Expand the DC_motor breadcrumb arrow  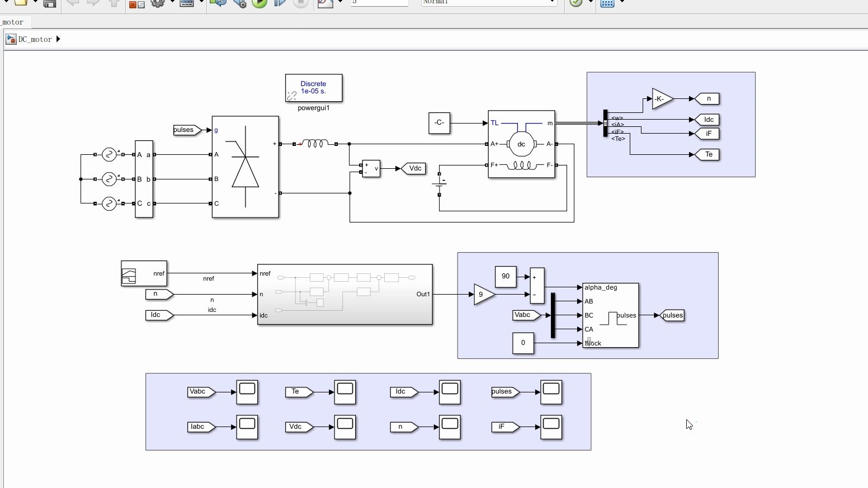pyautogui.click(x=58, y=39)
